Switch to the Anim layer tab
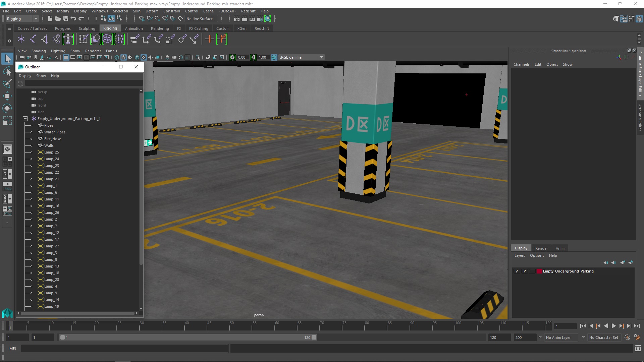 coord(560,248)
